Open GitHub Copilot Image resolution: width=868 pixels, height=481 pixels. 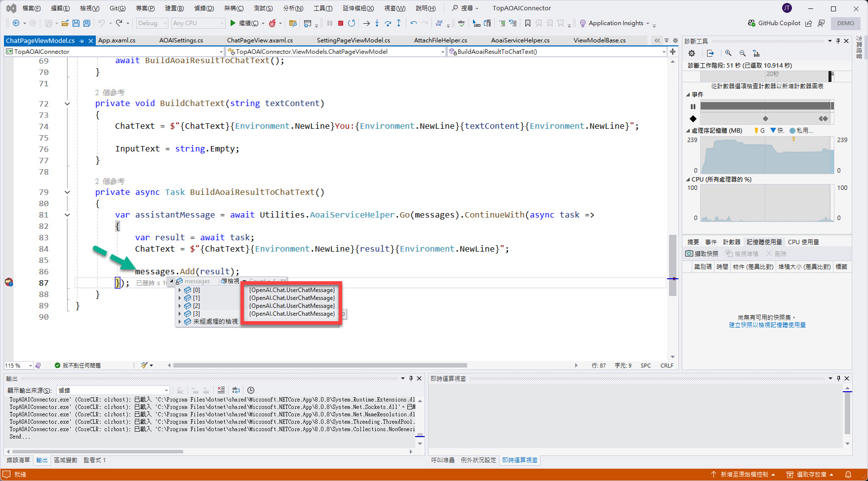pos(774,23)
